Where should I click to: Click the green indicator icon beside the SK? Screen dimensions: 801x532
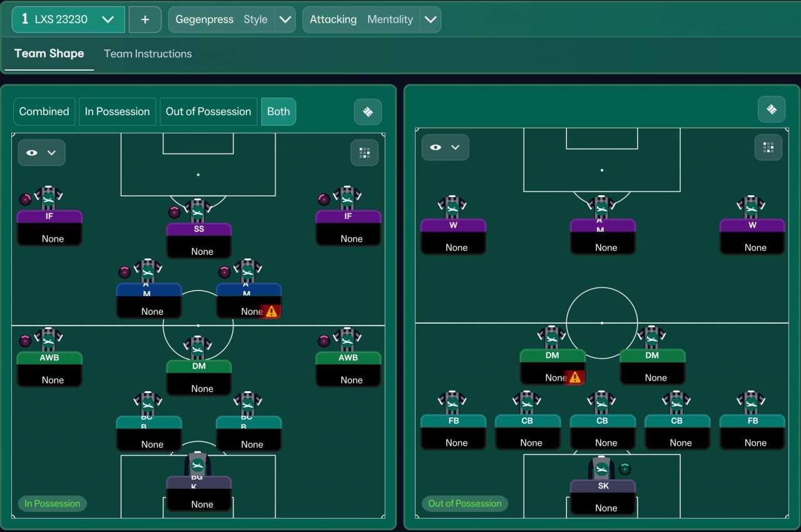pyautogui.click(x=625, y=469)
